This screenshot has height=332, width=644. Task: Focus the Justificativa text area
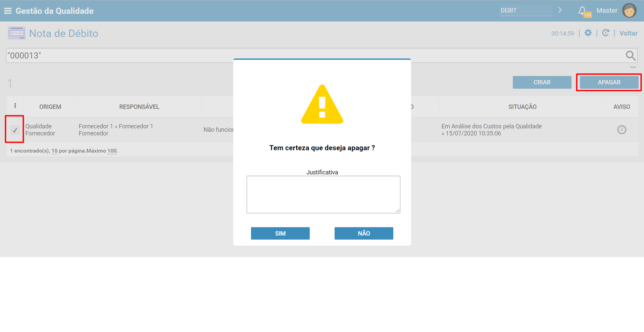324,195
